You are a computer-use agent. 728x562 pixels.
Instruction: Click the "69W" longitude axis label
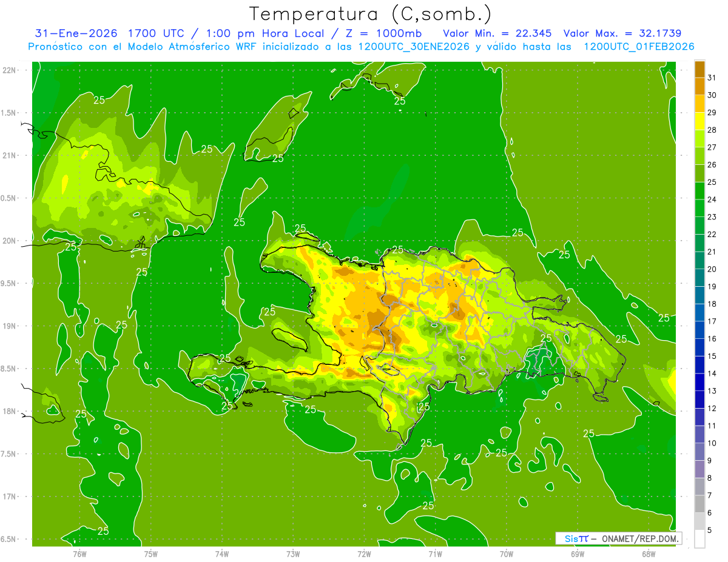coord(578,554)
